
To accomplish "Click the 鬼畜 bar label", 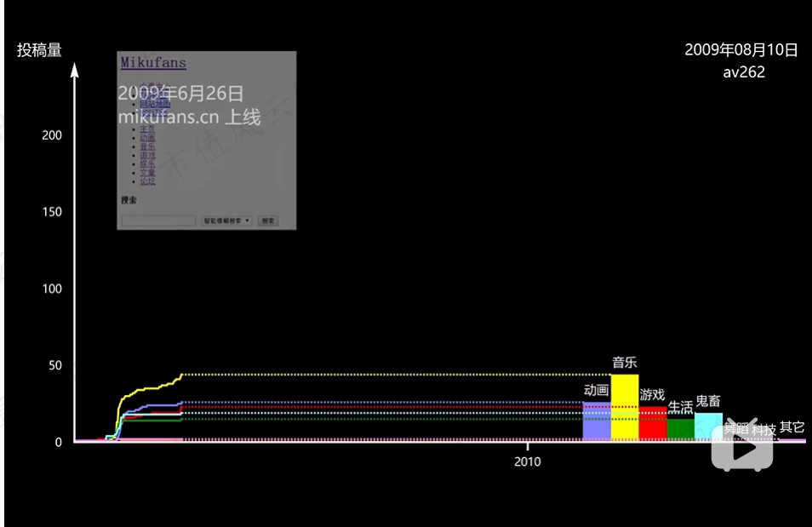I will (x=708, y=401).
